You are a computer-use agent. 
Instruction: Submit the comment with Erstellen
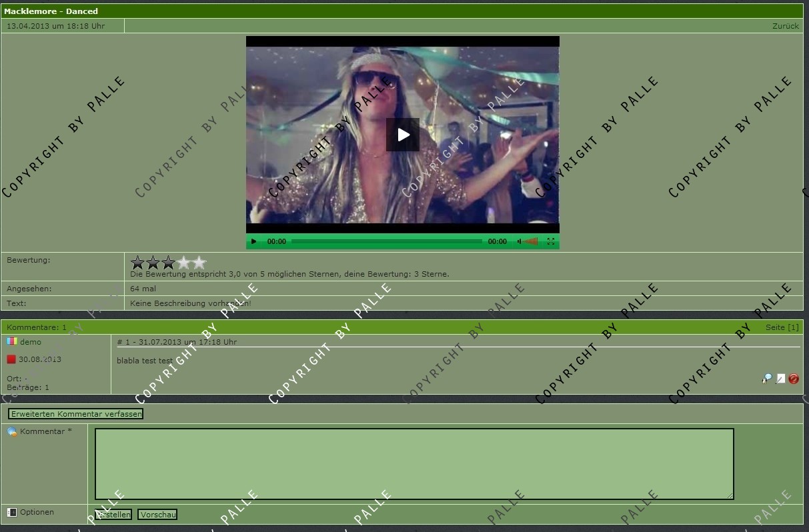click(113, 515)
